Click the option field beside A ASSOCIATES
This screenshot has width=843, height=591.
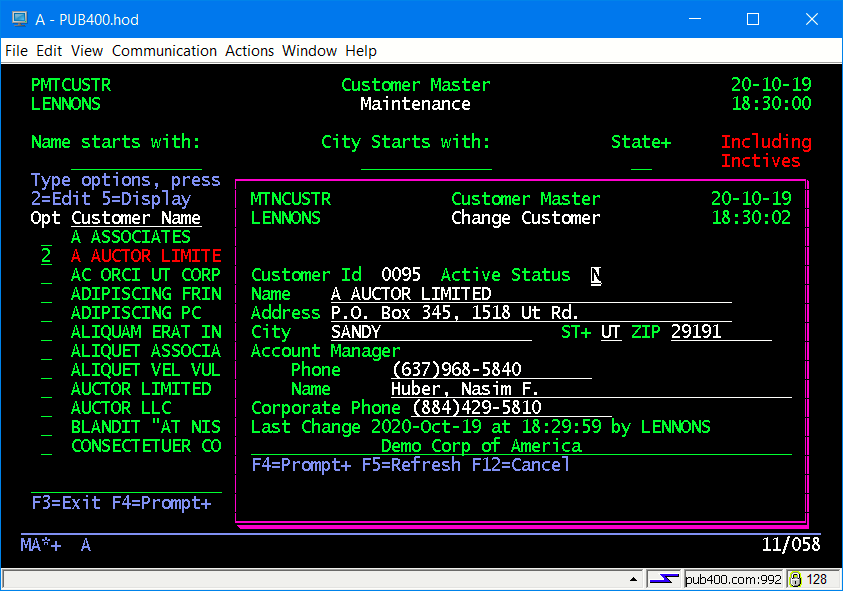click(x=46, y=238)
